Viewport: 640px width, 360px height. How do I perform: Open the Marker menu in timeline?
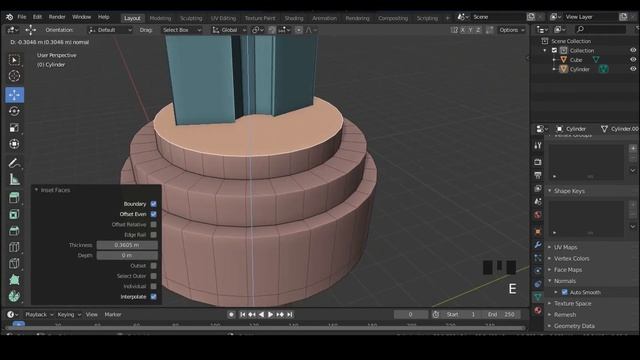113,314
